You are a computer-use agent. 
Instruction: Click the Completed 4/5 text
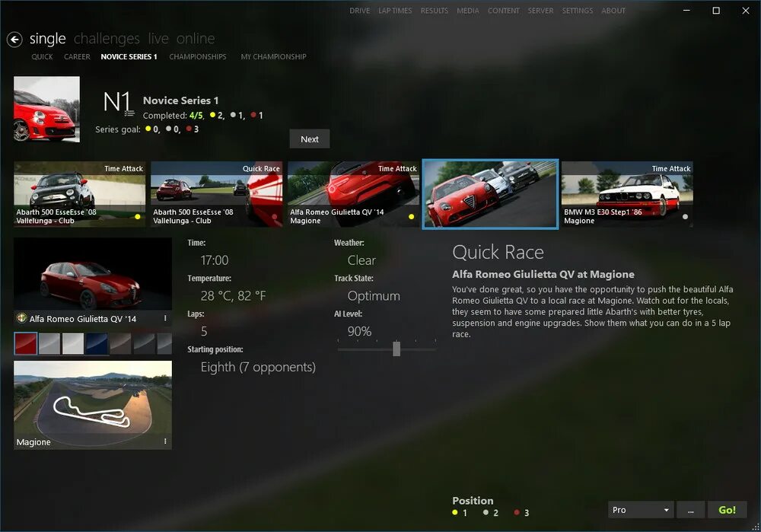point(173,116)
